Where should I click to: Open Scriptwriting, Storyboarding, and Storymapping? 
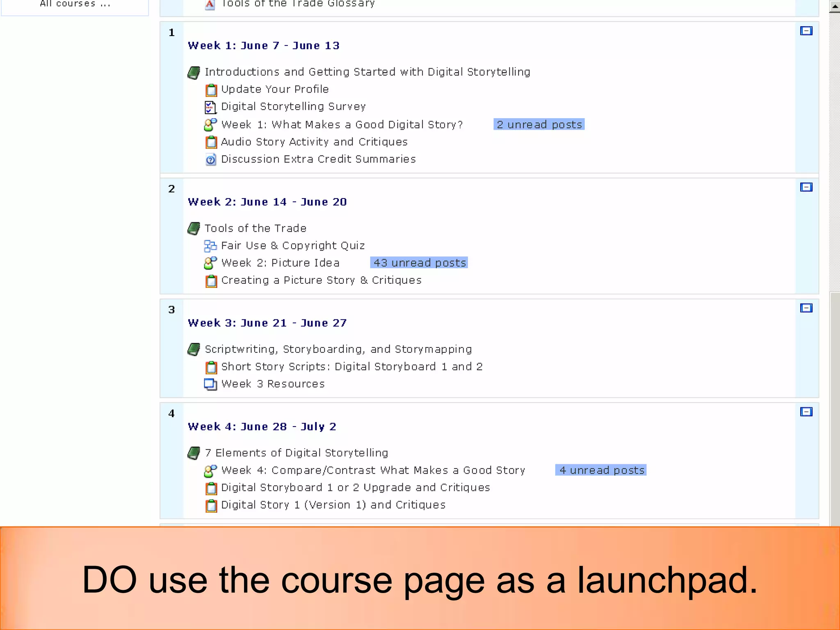pos(338,349)
